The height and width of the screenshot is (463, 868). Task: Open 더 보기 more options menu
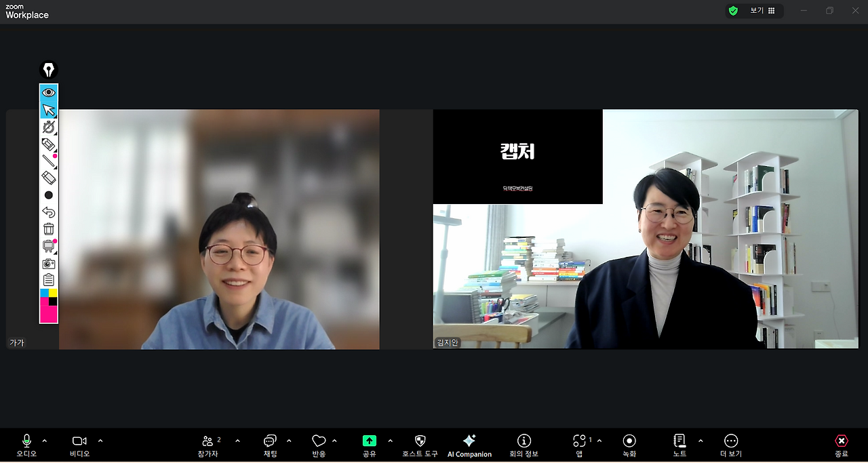(731, 445)
